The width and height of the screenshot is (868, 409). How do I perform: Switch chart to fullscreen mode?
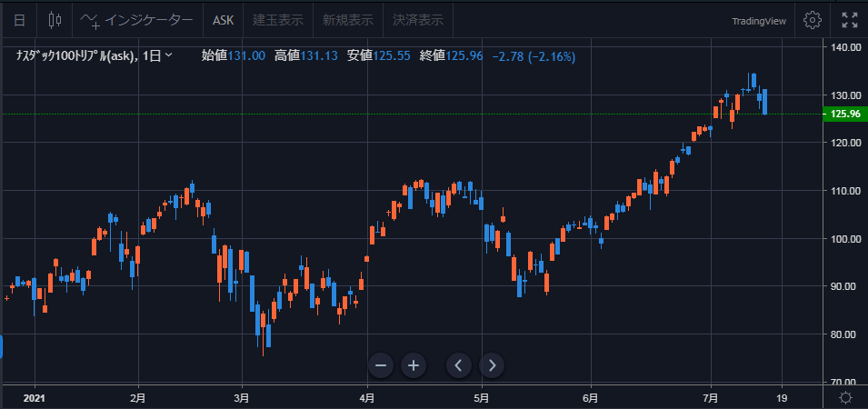pos(849,21)
